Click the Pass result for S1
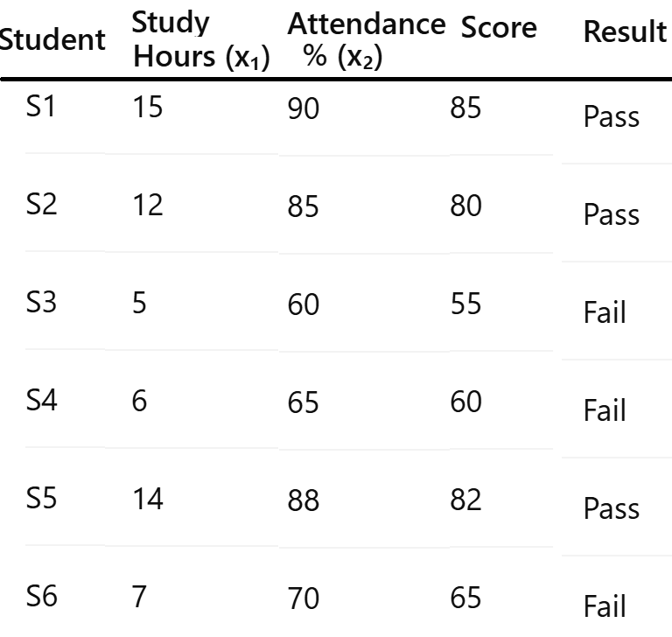Viewport: 672px width, 637px height. (611, 117)
